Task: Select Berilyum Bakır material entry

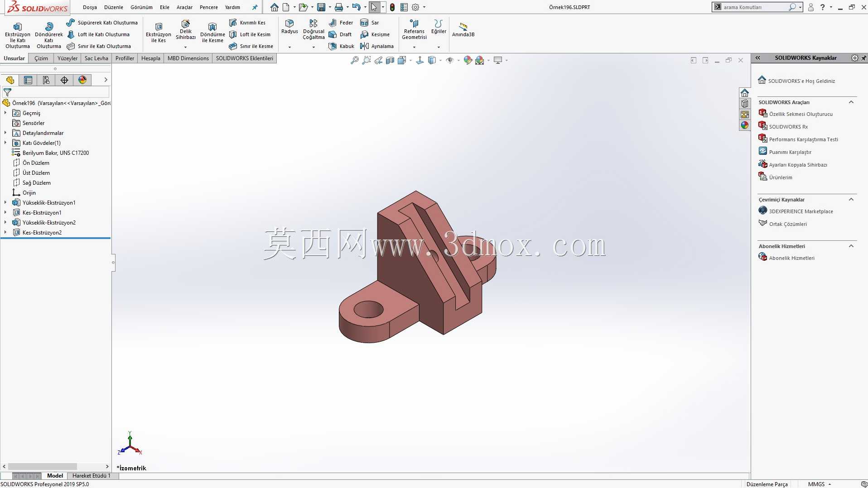Action: click(56, 153)
